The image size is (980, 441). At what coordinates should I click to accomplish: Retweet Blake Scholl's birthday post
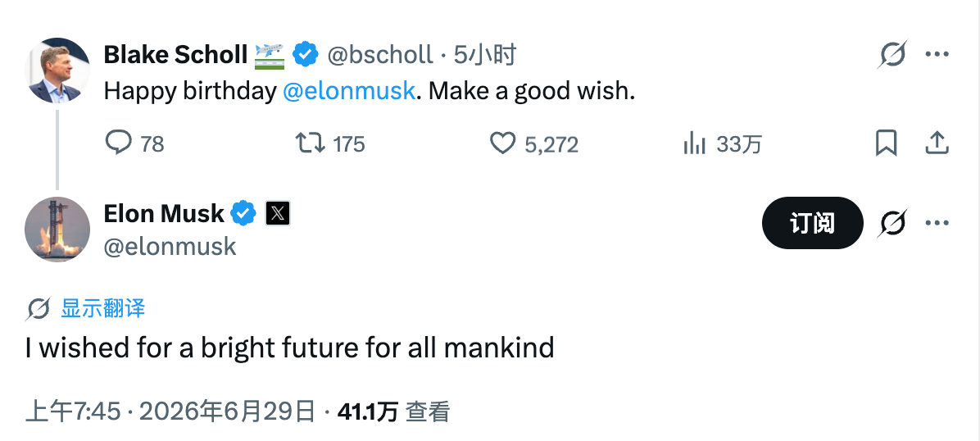tap(310, 143)
